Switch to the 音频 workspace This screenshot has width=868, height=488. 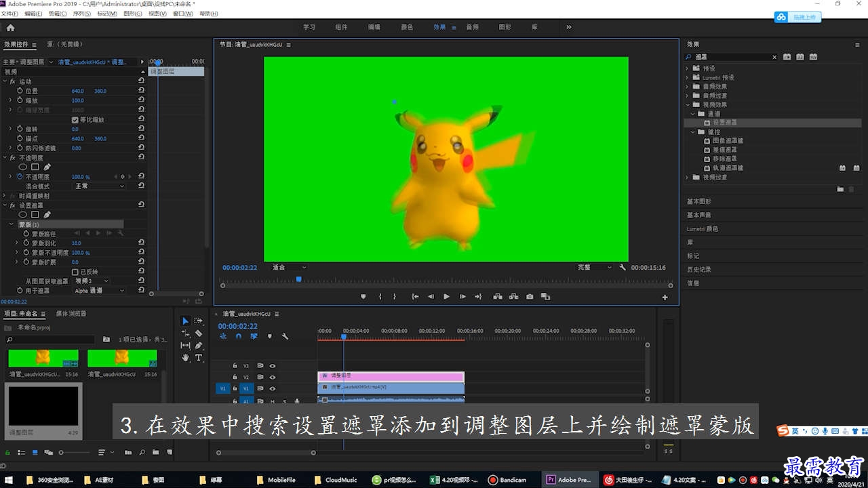point(472,27)
